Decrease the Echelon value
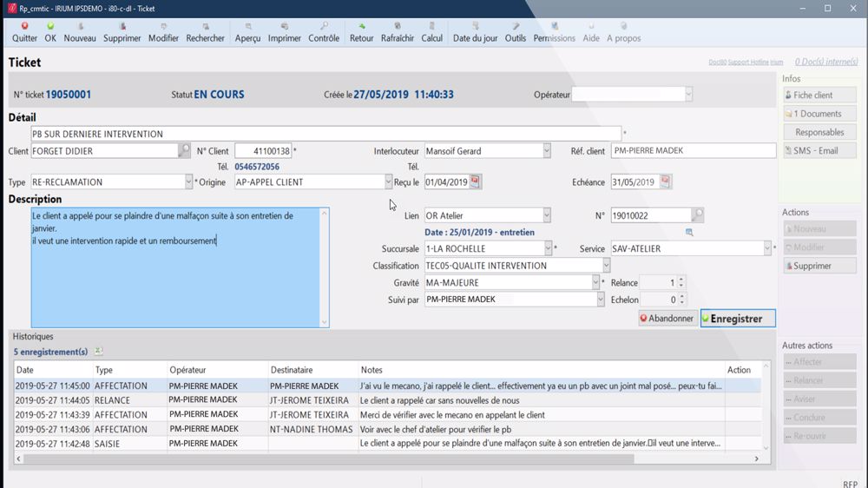This screenshot has width=868, height=488. click(682, 302)
